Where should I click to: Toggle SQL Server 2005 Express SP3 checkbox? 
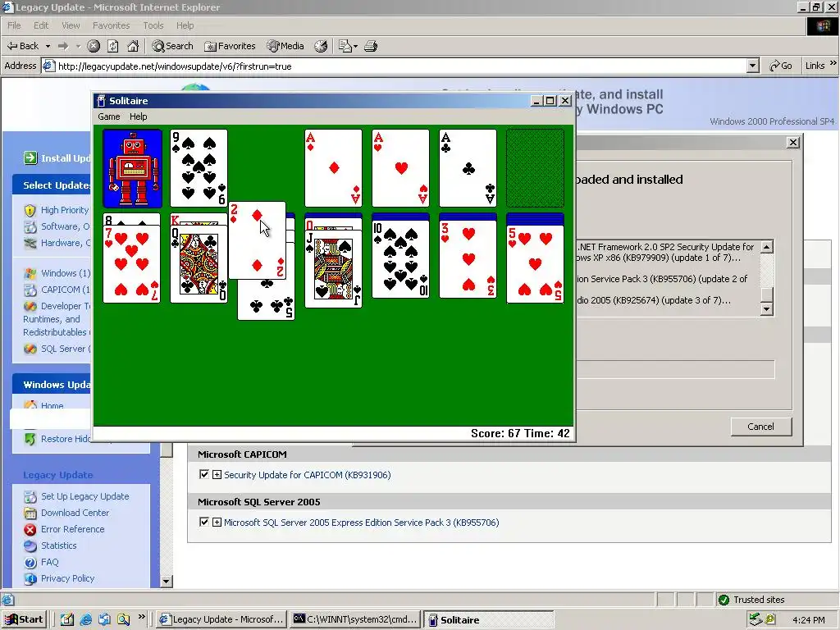204,522
